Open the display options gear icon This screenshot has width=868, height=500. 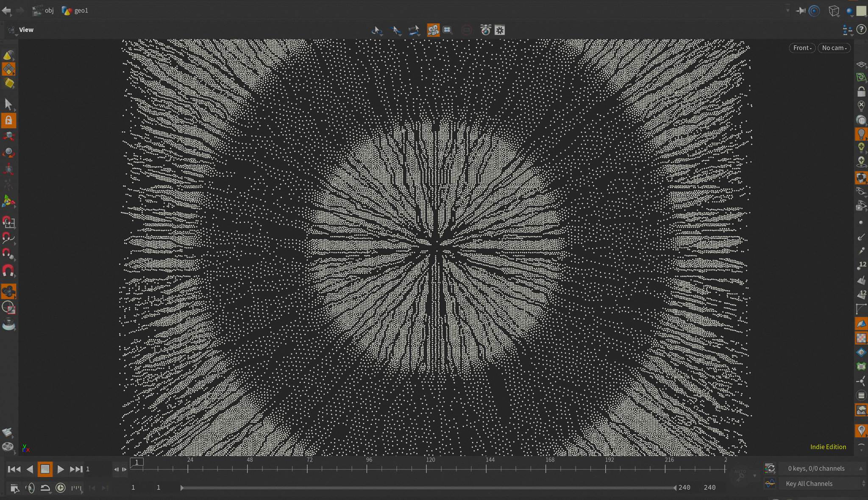coord(500,30)
